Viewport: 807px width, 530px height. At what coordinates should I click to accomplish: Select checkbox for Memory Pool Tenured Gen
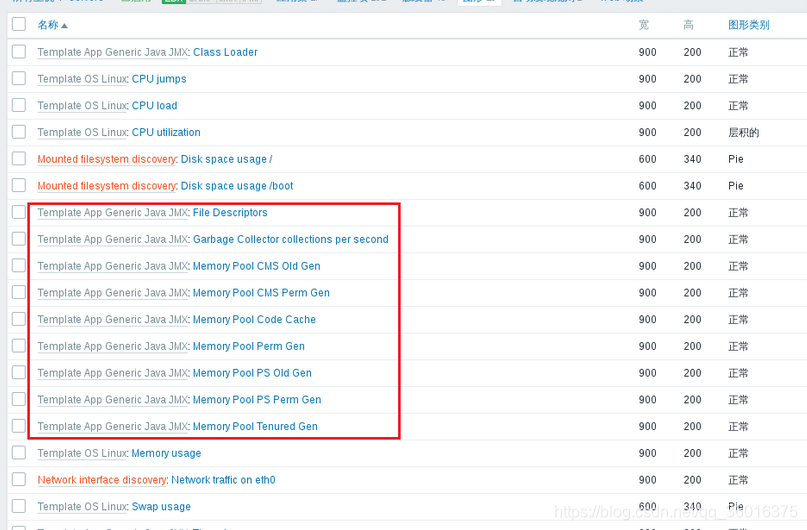[x=19, y=426]
